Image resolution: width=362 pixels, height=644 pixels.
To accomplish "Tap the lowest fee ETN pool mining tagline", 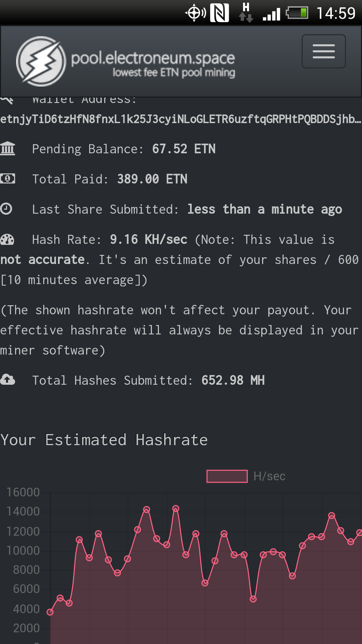I will tap(174, 72).
